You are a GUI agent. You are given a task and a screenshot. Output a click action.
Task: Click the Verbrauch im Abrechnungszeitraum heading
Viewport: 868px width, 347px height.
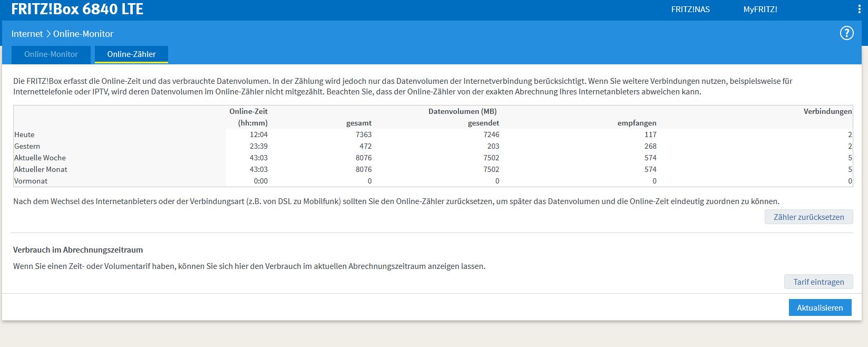[78, 249]
